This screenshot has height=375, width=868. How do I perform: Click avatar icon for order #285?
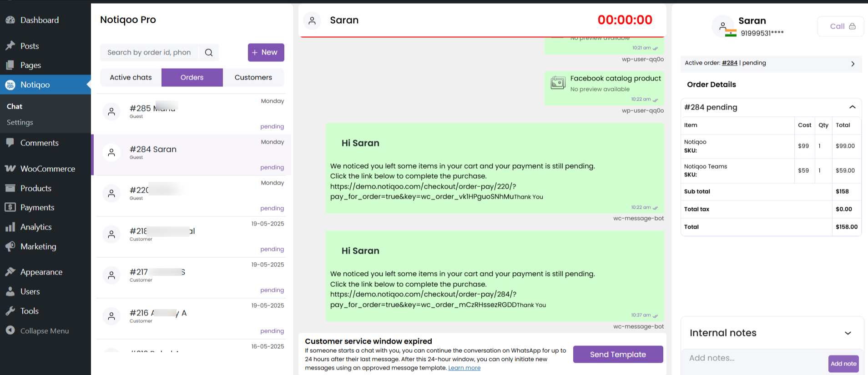click(x=111, y=111)
